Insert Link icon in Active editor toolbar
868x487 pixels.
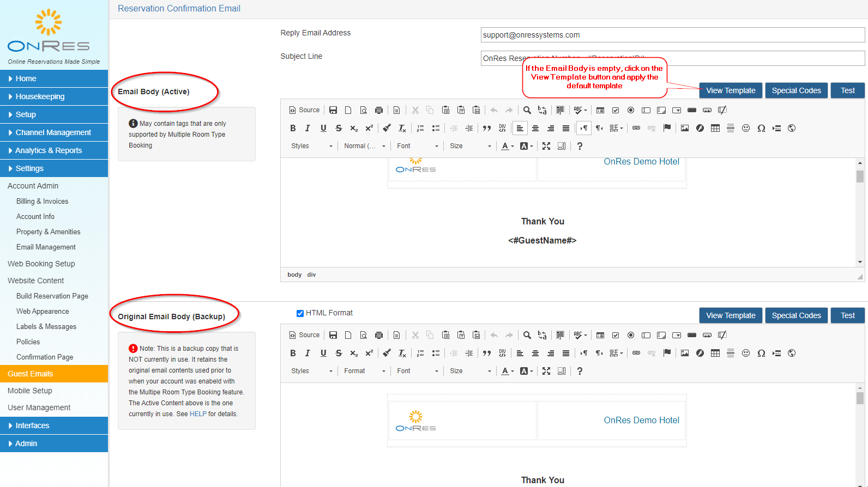(x=636, y=128)
